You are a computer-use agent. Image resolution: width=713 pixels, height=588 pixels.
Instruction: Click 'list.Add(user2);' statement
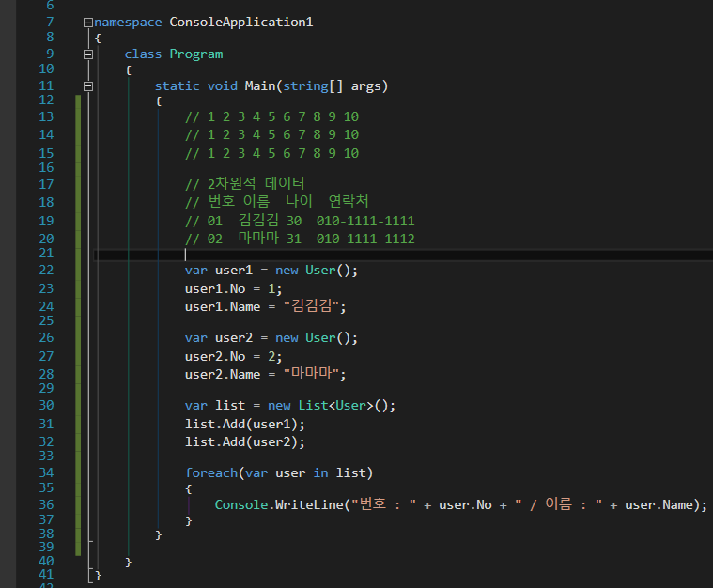point(244,442)
